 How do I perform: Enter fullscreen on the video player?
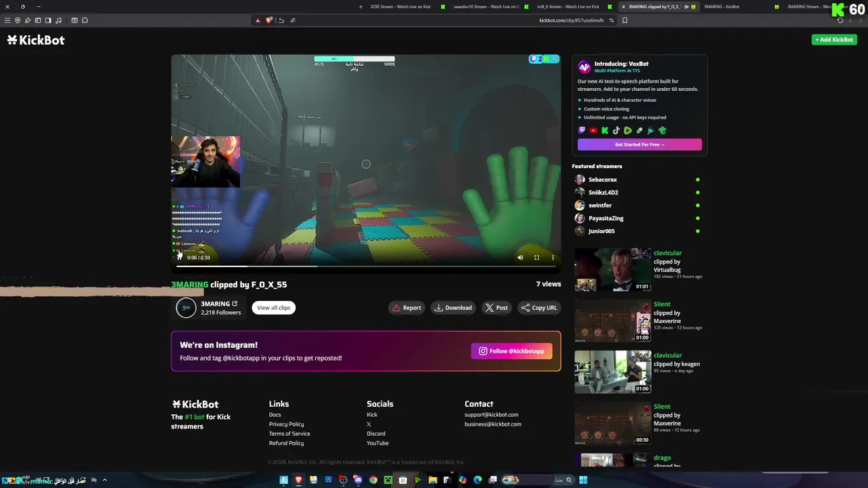point(536,258)
